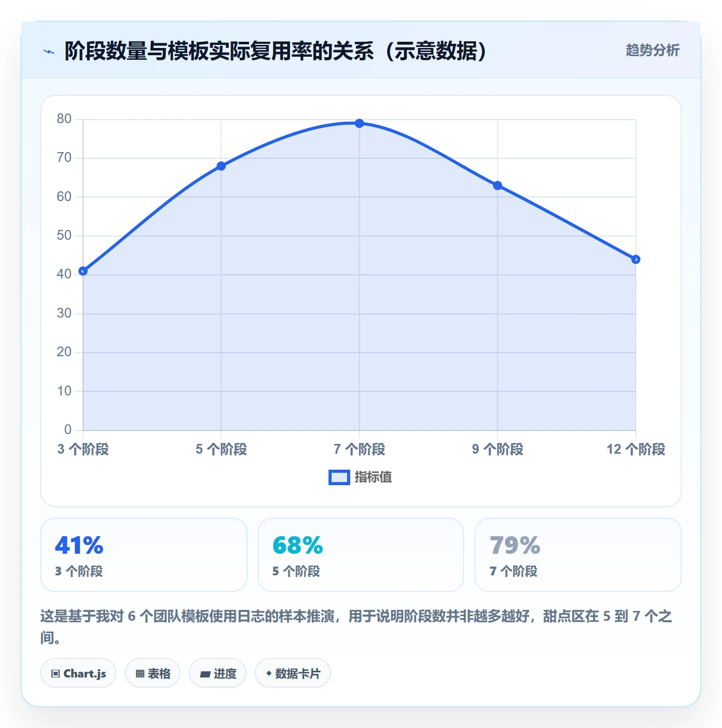Viewport: 722px width, 728px height.
Task: Click the bar icon in 进度 chip
Action: pos(205,674)
